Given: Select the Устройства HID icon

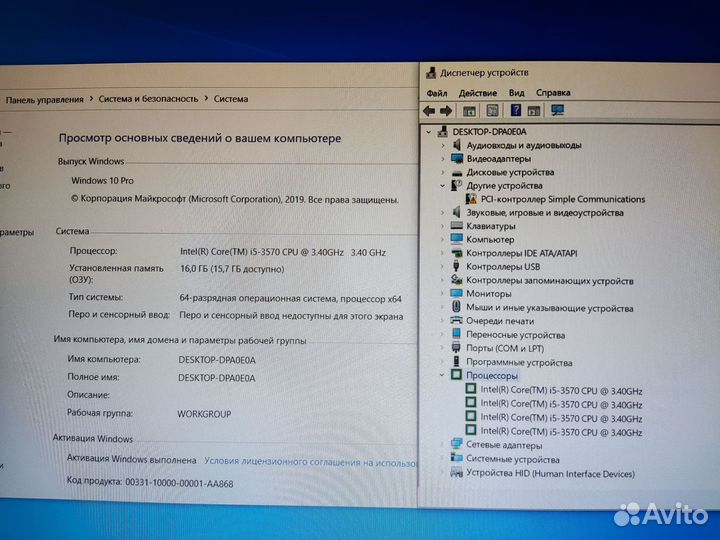Looking at the screenshot, I should (456, 472).
